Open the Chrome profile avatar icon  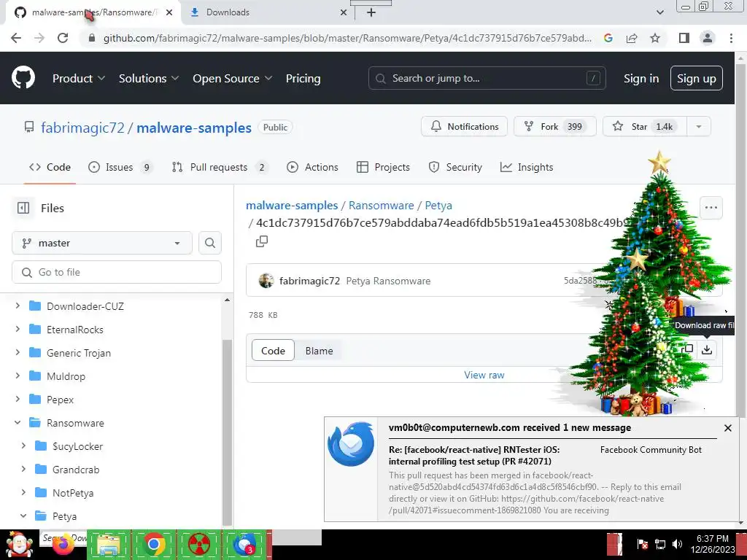click(x=708, y=38)
